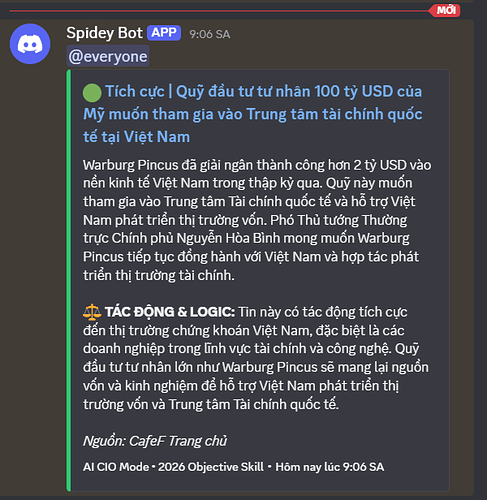Select the @everyone mention
This screenshot has width=487, height=500.
pos(108,56)
